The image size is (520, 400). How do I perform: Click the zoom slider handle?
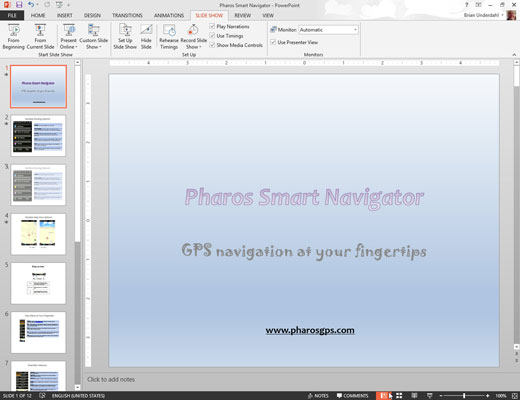[x=464, y=396]
